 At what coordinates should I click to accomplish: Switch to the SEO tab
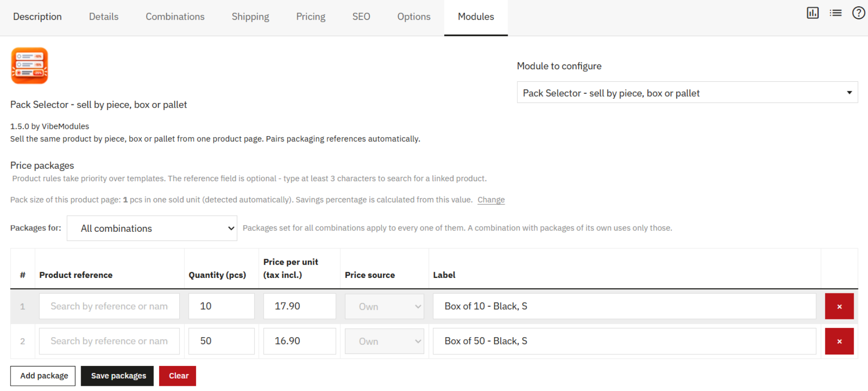[x=361, y=17]
